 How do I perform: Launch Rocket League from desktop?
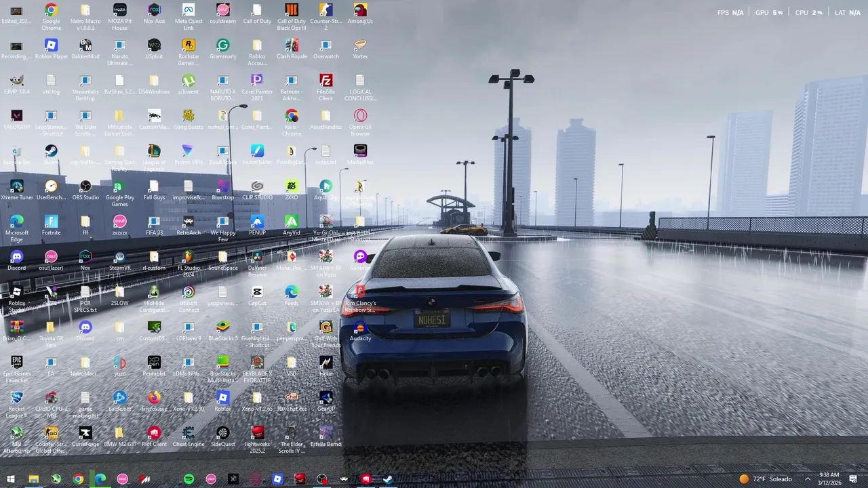16,405
